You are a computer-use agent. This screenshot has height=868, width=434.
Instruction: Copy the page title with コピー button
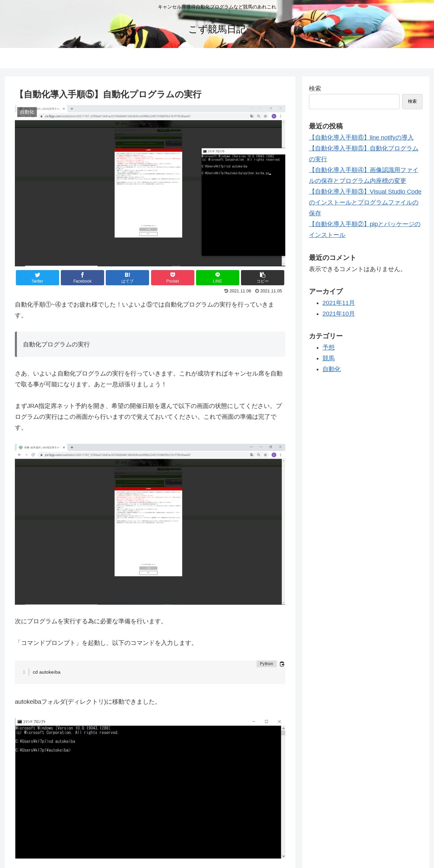tap(263, 278)
